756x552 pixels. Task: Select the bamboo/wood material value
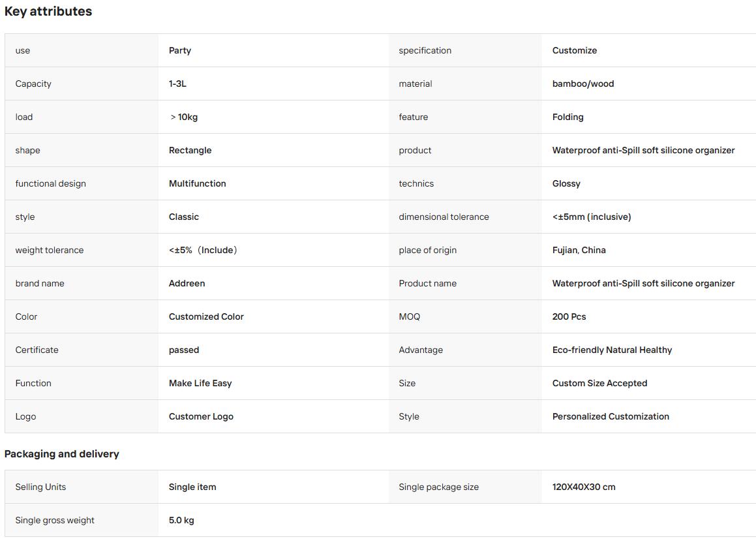click(583, 84)
